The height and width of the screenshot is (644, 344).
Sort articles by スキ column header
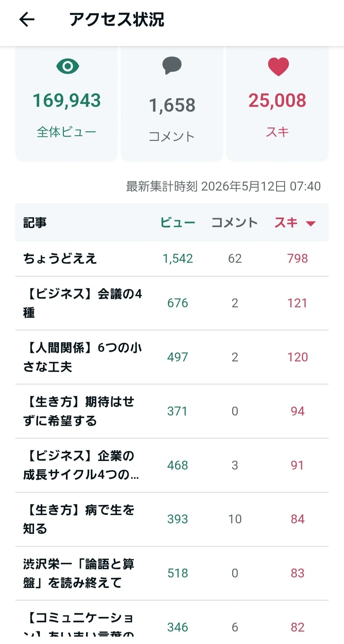[x=286, y=222]
